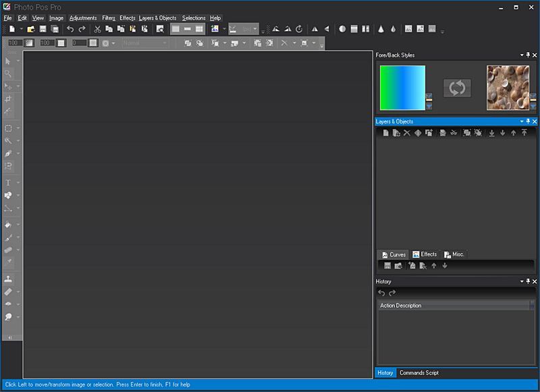This screenshot has width=540, height=392.
Task: Pin the History panel
Action: (x=527, y=281)
